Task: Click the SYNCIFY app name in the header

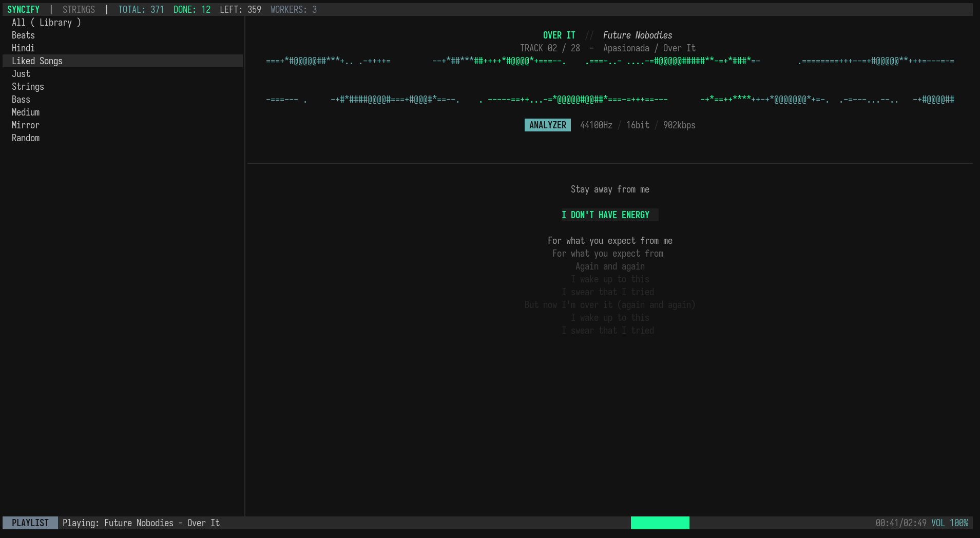Action: 23,10
